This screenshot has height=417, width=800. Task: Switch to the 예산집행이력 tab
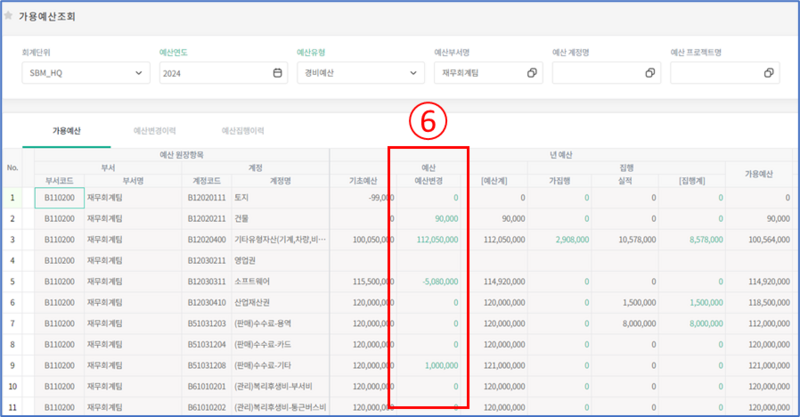coord(243,131)
